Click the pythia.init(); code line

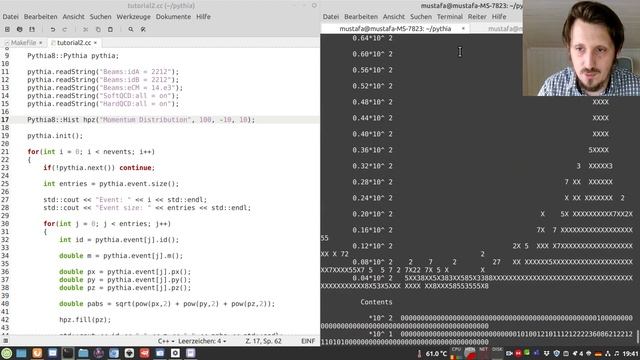pos(55,136)
